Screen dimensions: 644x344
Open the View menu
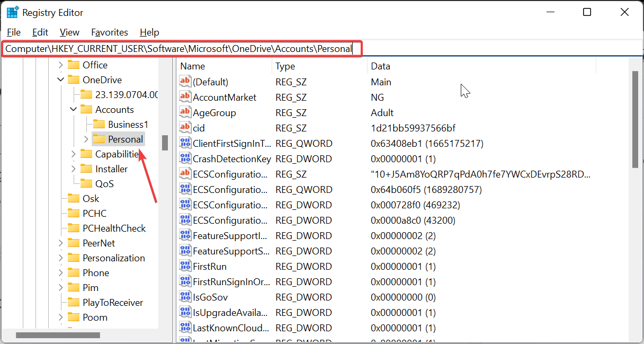pyautogui.click(x=69, y=32)
